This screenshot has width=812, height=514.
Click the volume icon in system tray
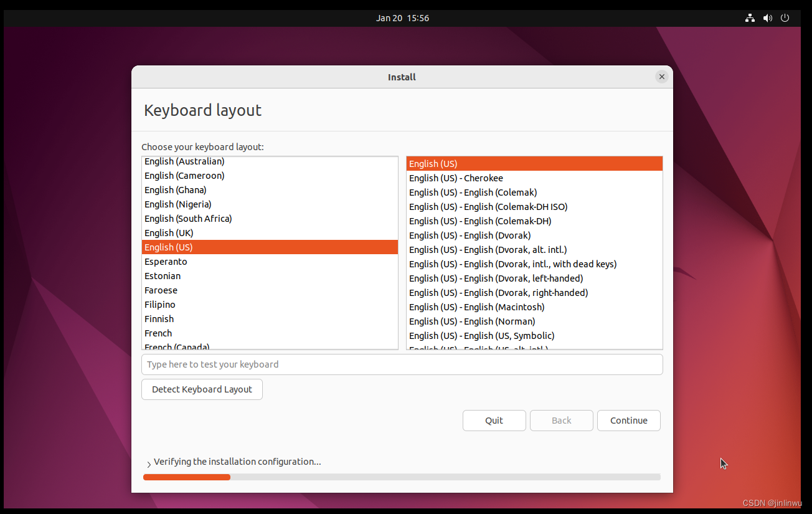coord(767,17)
